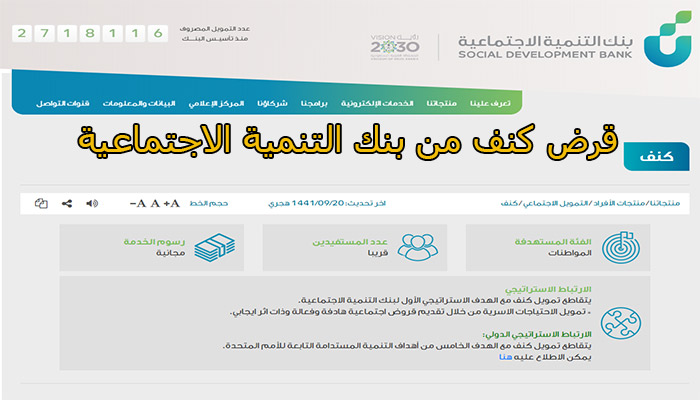Click the رسوم الخدمة heading

click(154, 242)
